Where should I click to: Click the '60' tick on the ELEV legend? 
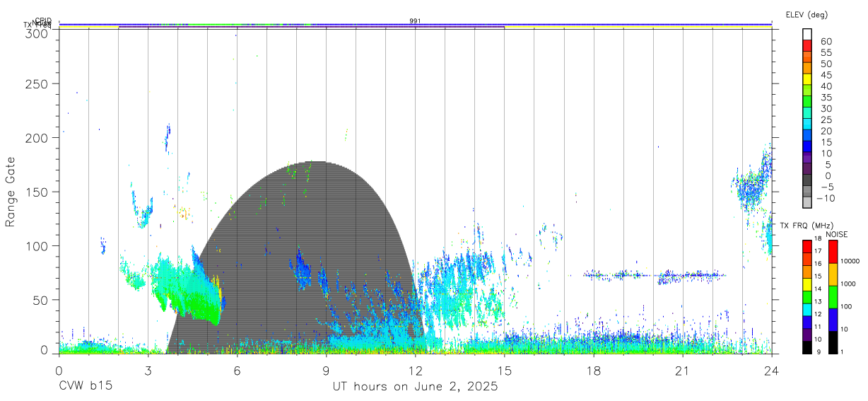[826, 41]
